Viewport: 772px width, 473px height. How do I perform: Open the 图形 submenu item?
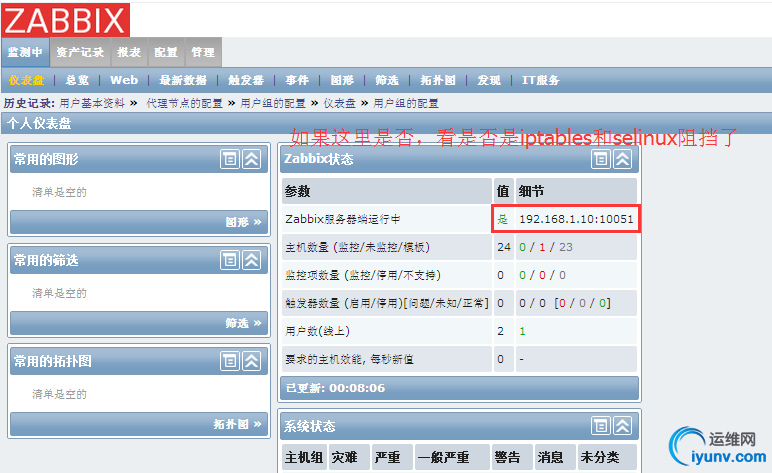342,80
